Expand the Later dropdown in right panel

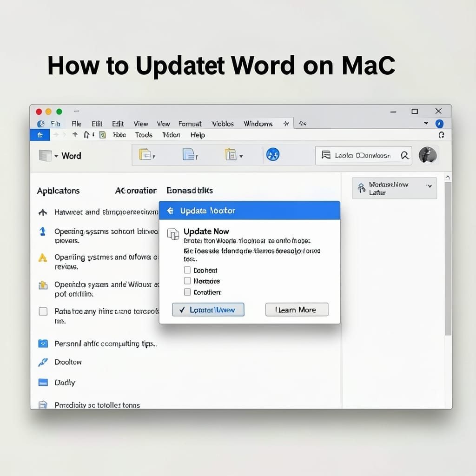point(429,186)
